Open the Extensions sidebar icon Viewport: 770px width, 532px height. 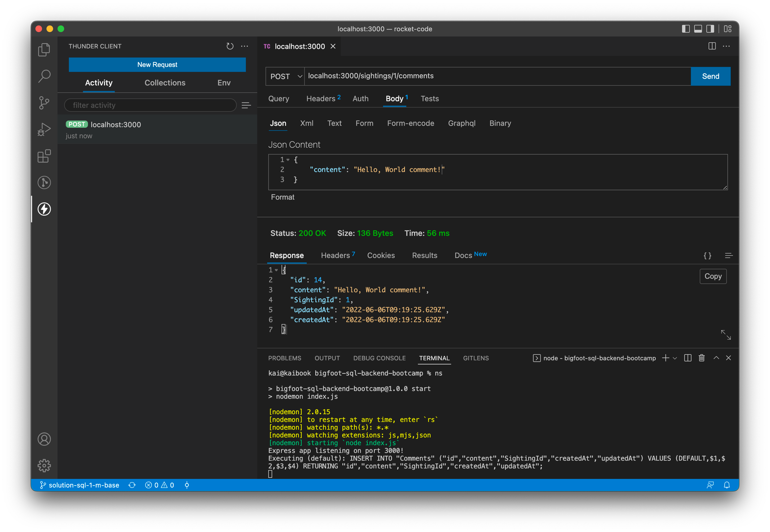pos(44,156)
